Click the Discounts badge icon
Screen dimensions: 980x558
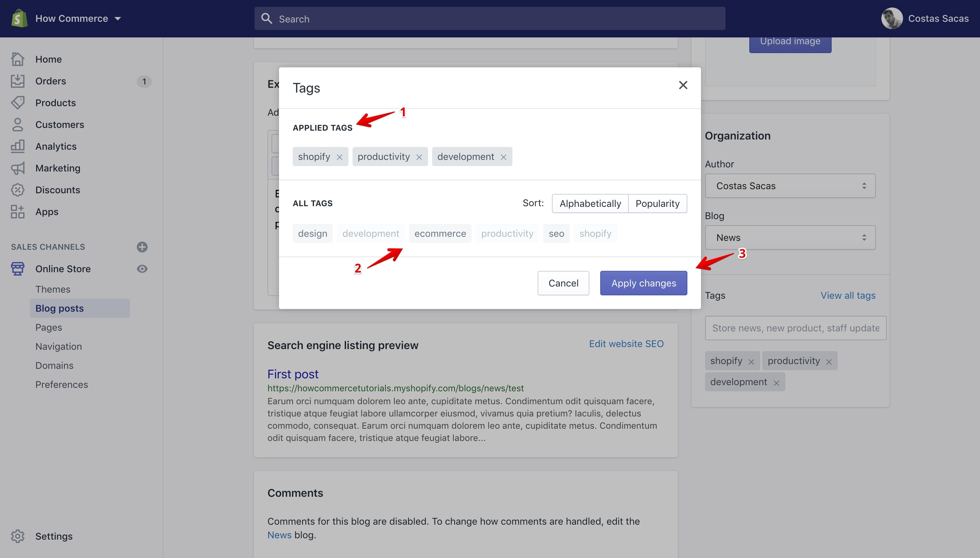18,190
